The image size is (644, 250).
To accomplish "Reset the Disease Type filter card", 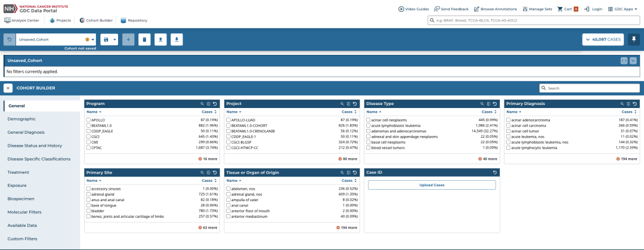I will click(x=494, y=104).
